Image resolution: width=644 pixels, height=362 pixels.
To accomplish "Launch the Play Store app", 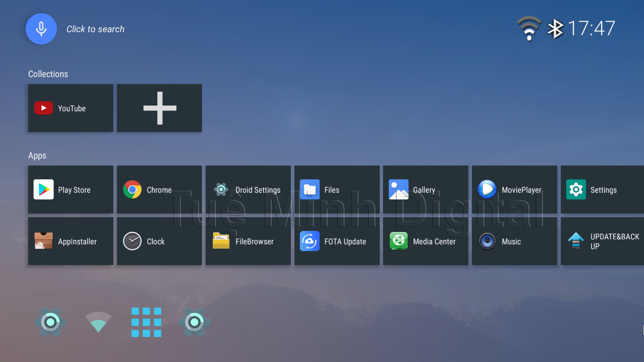I will pos(70,189).
